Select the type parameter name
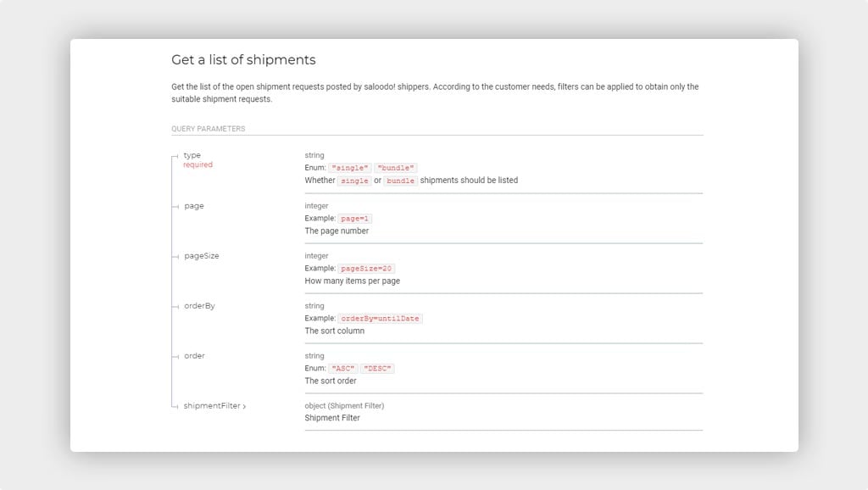The image size is (868, 490). tap(192, 155)
